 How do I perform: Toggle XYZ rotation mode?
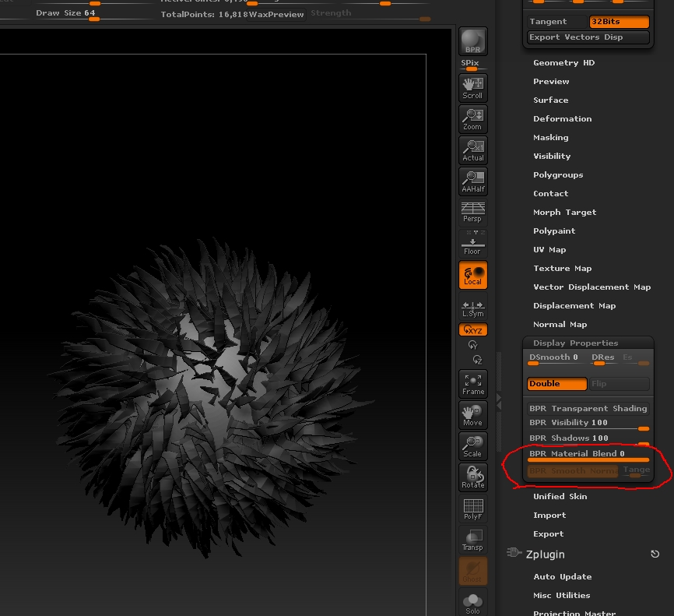tap(473, 330)
